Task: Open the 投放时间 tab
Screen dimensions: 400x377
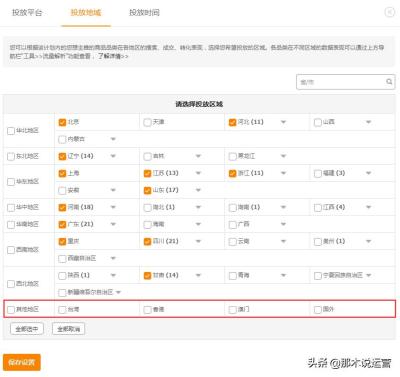Action: click(144, 13)
